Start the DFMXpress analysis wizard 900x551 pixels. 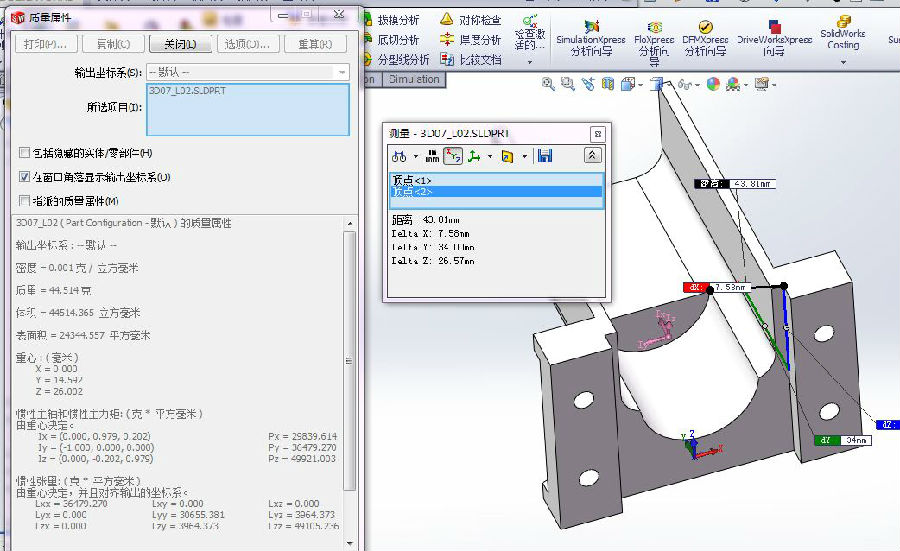pyautogui.click(x=705, y=38)
